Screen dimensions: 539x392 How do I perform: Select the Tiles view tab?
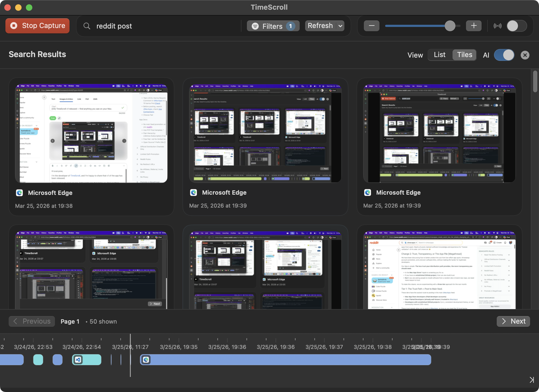click(464, 55)
